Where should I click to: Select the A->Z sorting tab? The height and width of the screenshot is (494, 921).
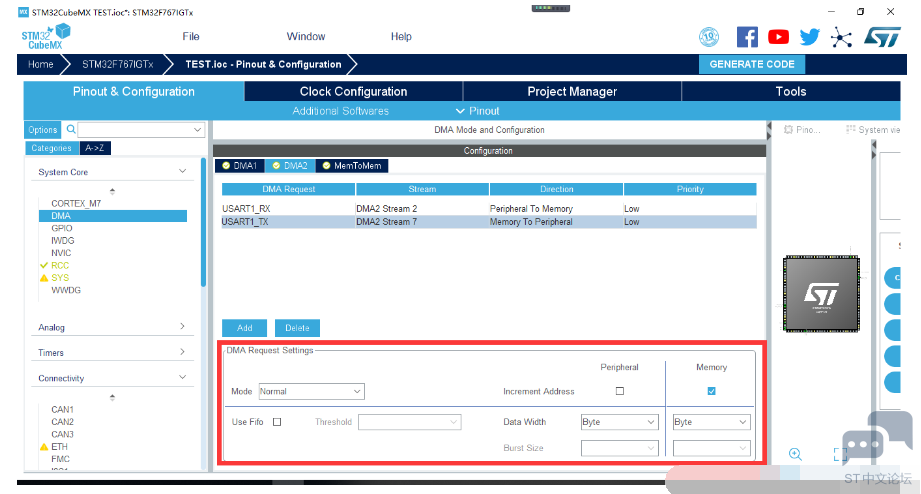95,148
